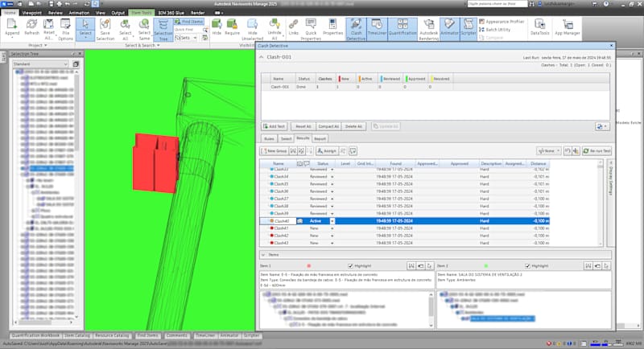Close the Clash Detective window
The height and width of the screenshot is (349, 644).
tap(611, 46)
